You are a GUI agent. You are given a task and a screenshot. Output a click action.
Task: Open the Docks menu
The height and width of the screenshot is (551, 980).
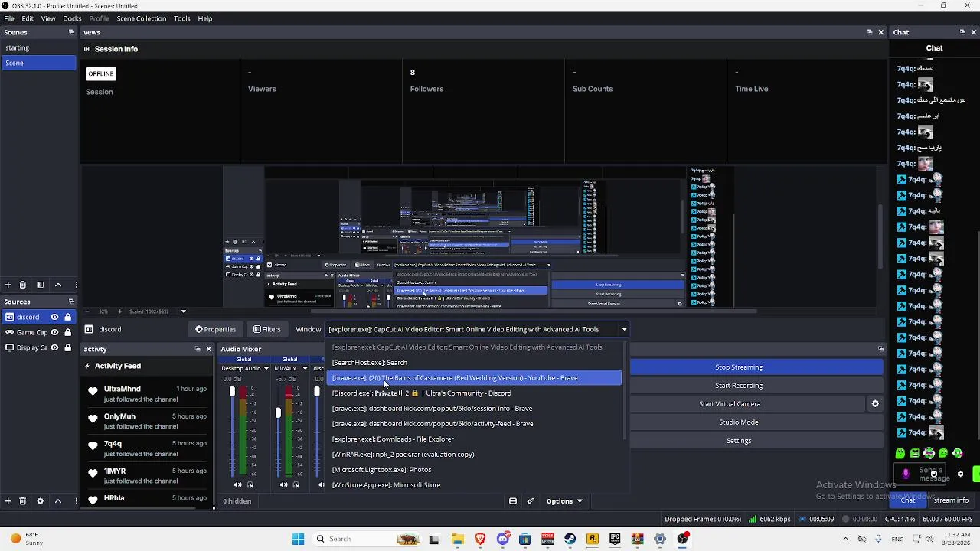click(72, 18)
